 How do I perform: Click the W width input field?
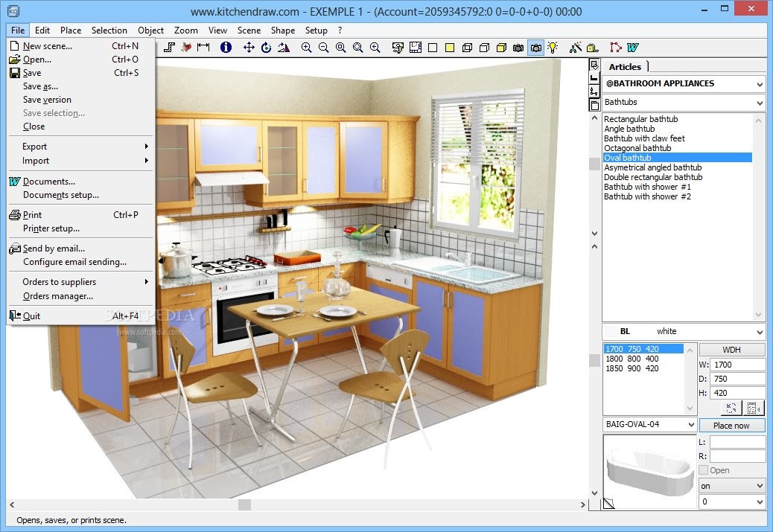pyautogui.click(x=737, y=365)
